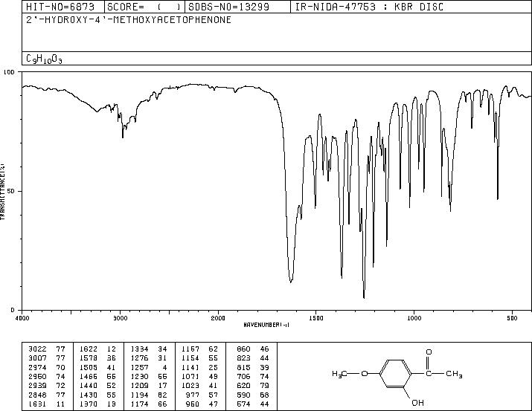This screenshot has height=411, width=532.
Task: Select peak table entry 1141
Action: point(199,367)
